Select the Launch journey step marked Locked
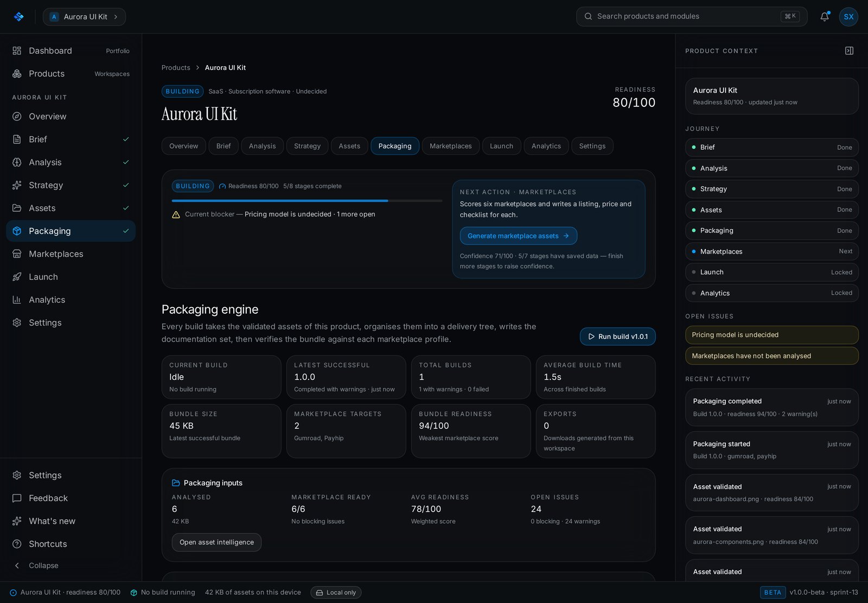868x603 pixels. [771, 272]
